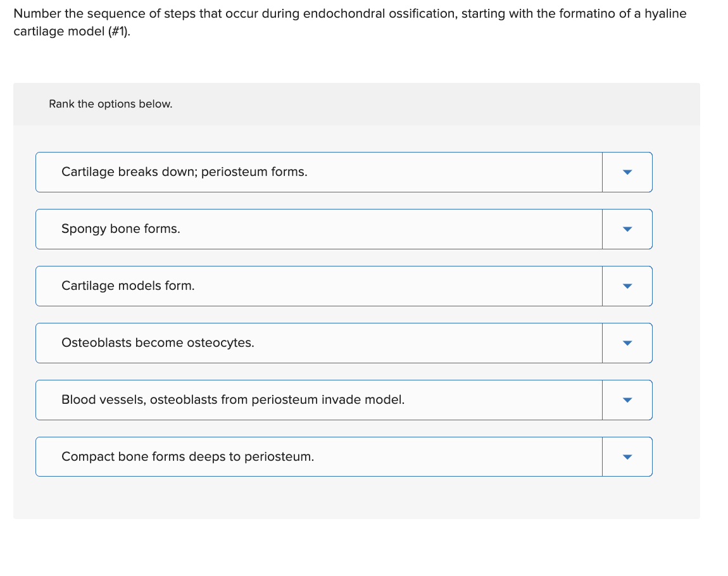Click the 'Cartilage models form.' option label
The image size is (728, 576).
click(128, 286)
